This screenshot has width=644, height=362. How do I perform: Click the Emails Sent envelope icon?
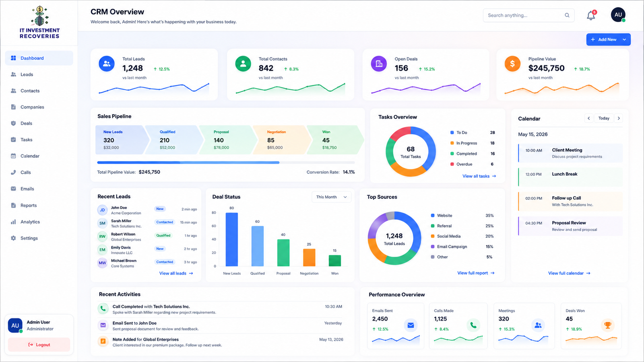coord(411,325)
